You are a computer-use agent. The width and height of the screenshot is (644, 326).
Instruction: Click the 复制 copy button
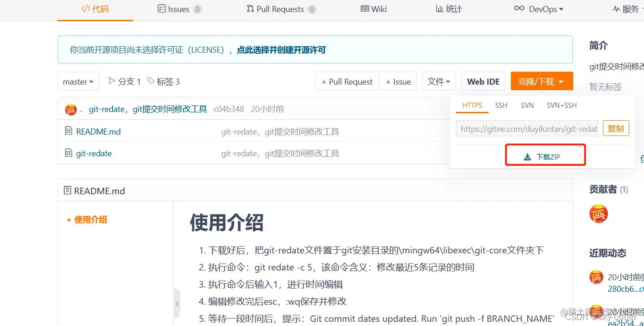pyautogui.click(x=616, y=129)
